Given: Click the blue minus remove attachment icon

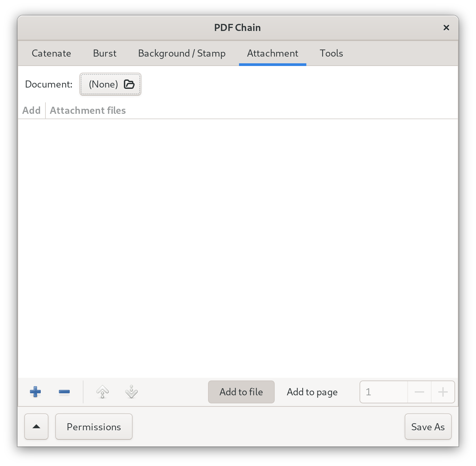Looking at the screenshot, I should tap(64, 392).
